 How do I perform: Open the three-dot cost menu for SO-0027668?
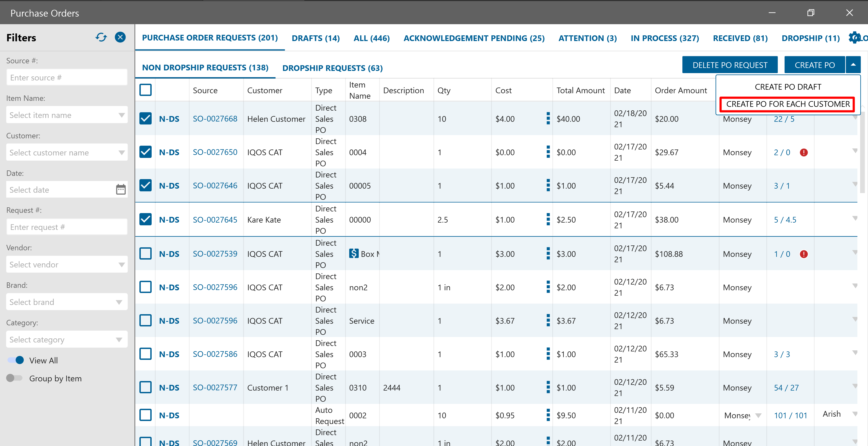[x=548, y=119]
